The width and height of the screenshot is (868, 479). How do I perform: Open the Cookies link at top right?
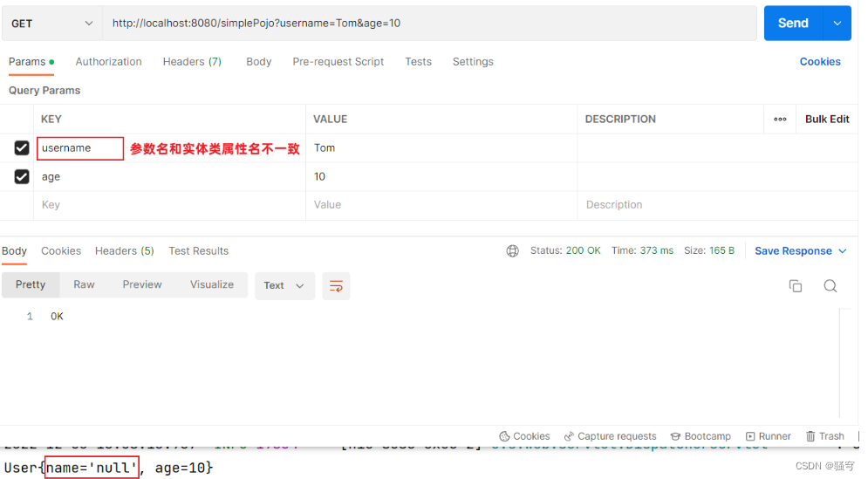pyautogui.click(x=820, y=62)
